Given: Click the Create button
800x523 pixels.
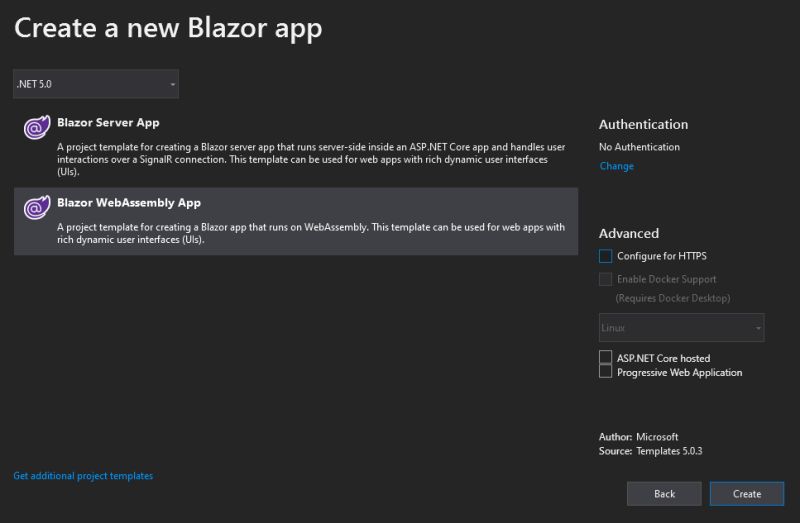Looking at the screenshot, I should [747, 494].
